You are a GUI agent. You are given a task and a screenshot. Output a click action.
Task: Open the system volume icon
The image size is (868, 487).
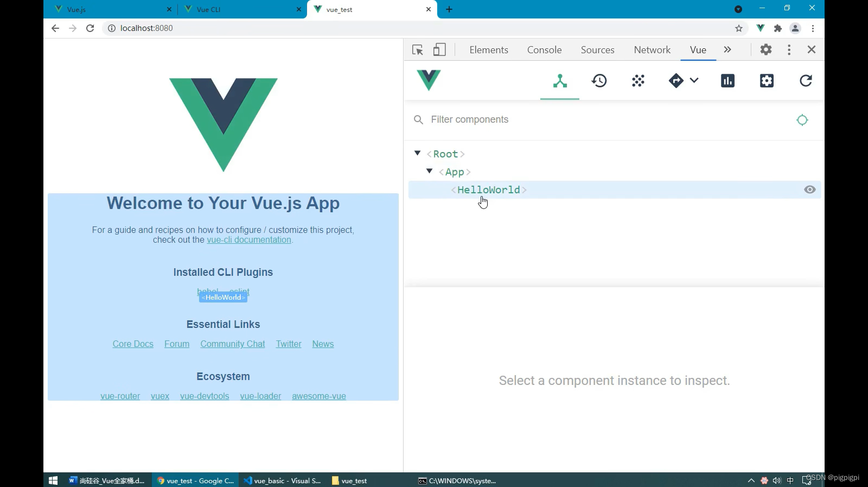pos(777,480)
